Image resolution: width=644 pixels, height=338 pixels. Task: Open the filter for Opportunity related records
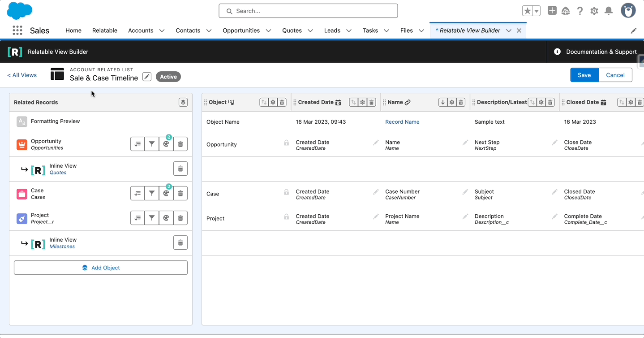(x=152, y=144)
